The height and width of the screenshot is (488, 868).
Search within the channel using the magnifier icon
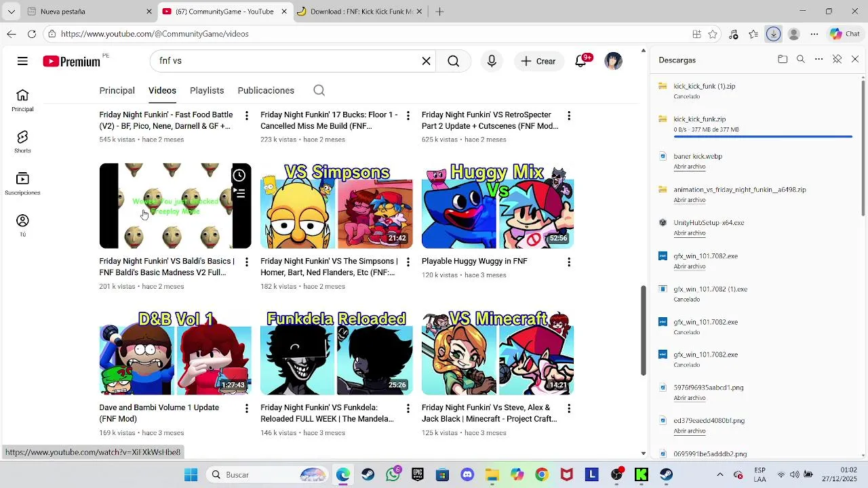point(319,90)
